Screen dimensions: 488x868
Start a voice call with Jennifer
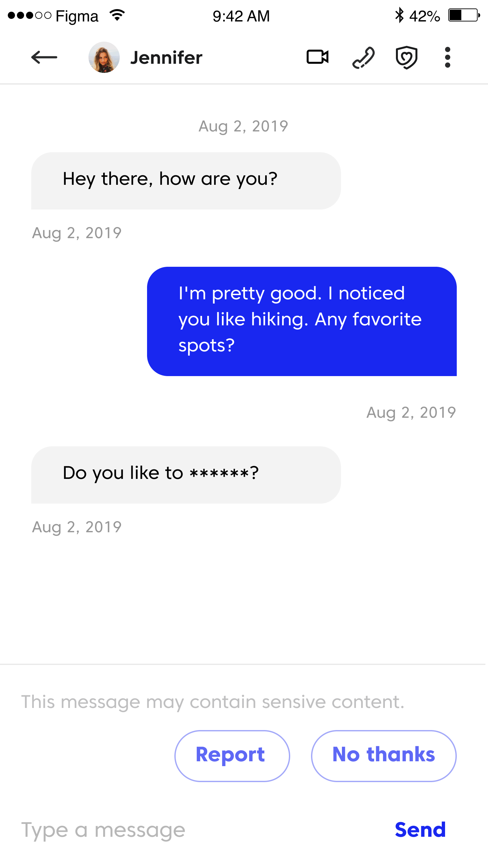pos(363,58)
